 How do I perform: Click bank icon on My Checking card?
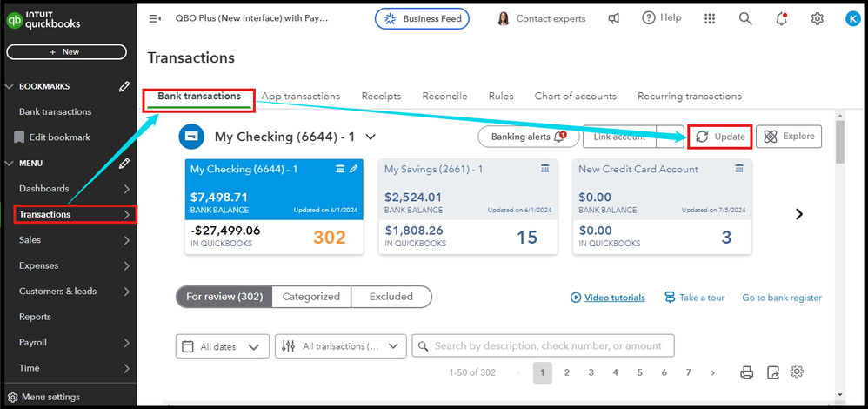point(340,169)
